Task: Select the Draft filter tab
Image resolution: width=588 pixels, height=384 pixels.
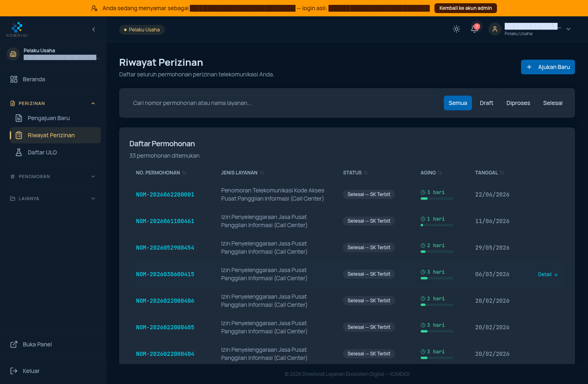Action: pyautogui.click(x=486, y=103)
